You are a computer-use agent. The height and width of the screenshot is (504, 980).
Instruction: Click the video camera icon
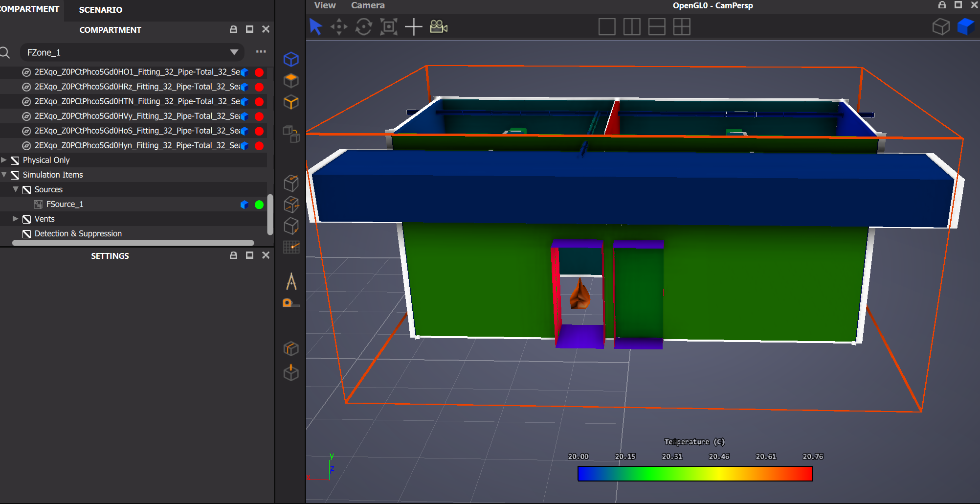point(438,27)
